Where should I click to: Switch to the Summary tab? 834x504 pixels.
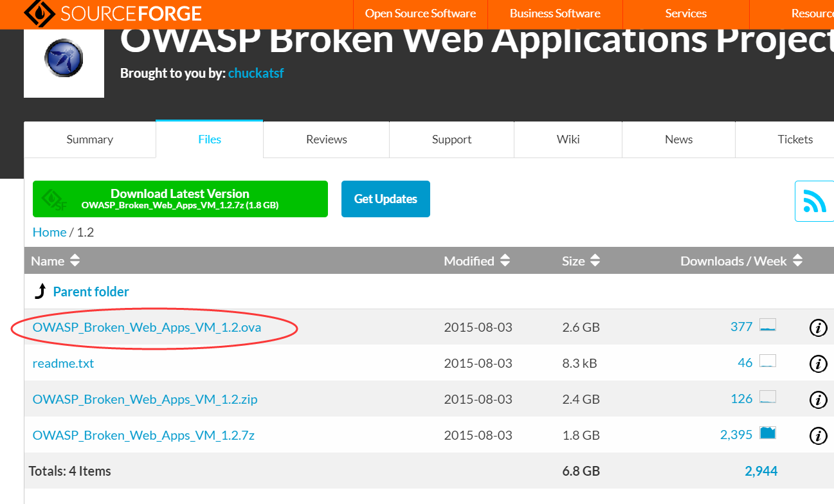click(89, 139)
